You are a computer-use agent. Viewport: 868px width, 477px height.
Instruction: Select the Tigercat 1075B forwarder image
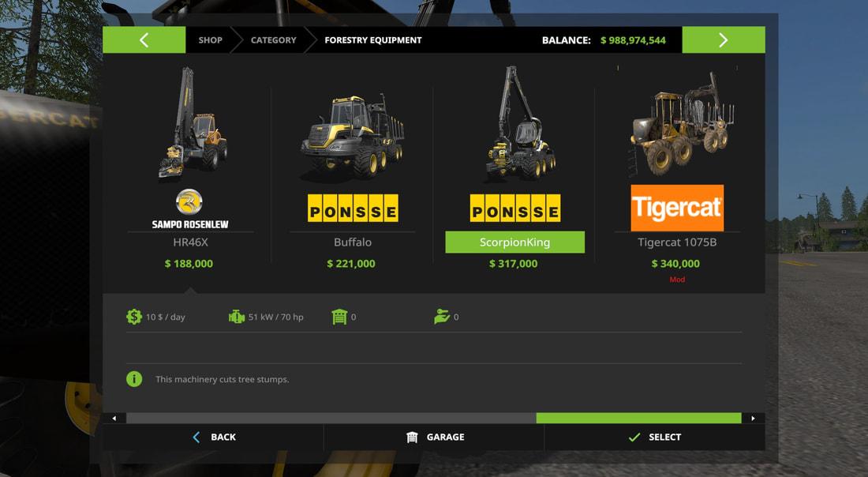pyautogui.click(x=681, y=125)
